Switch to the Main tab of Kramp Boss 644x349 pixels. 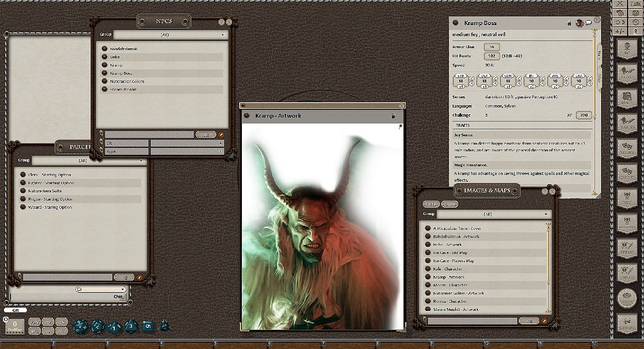tap(599, 54)
